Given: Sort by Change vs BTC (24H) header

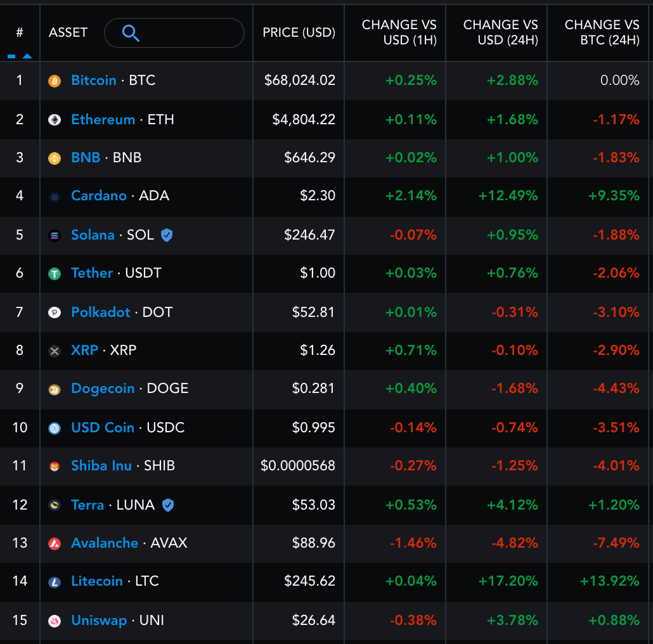Looking at the screenshot, I should tap(602, 32).
